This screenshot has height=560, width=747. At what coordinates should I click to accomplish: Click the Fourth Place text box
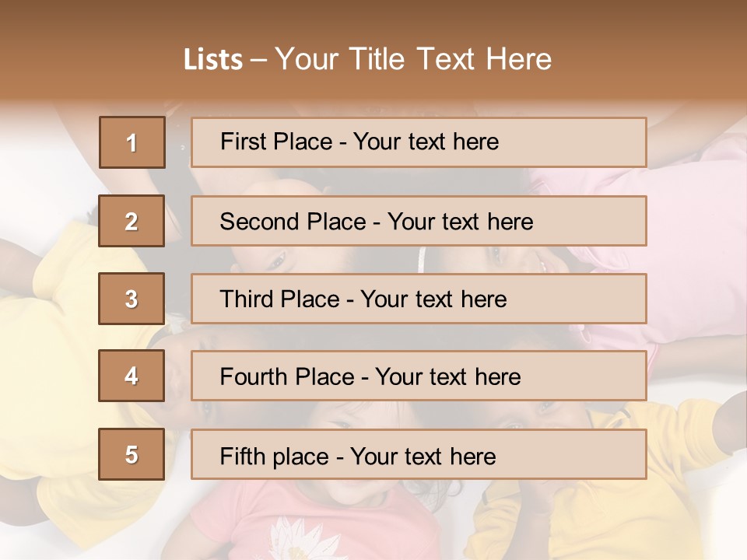(418, 376)
